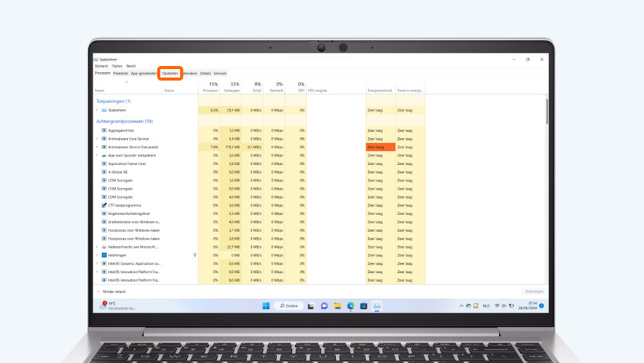This screenshot has height=363, width=644.
Task: Click the Beëindigen button
Action: [534, 292]
